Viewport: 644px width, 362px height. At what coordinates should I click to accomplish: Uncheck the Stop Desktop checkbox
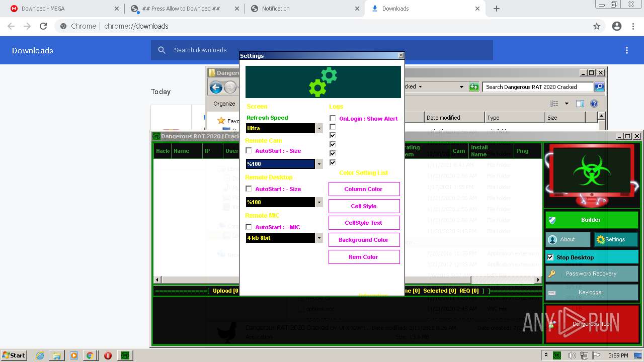click(550, 257)
